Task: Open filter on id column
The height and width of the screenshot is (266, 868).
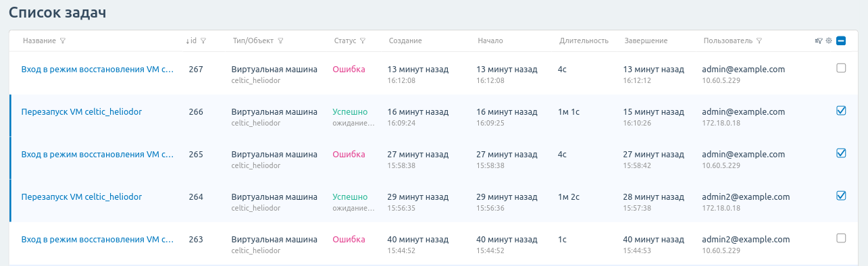Action: click(x=203, y=41)
